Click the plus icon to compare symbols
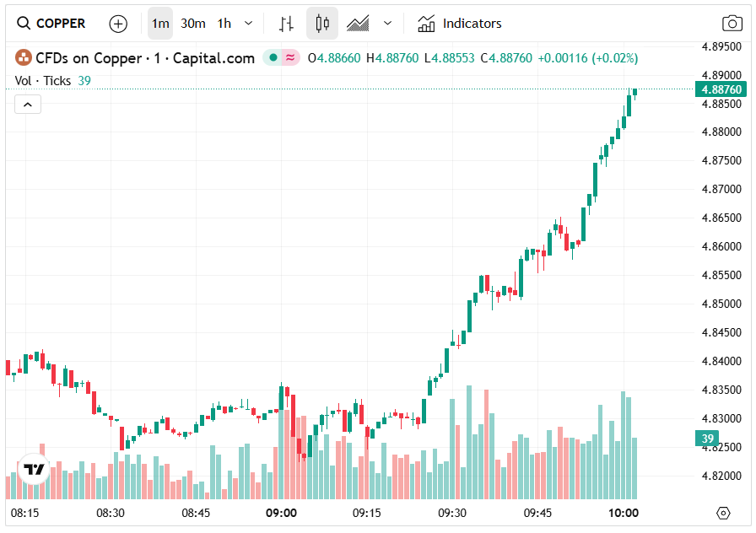 click(x=118, y=24)
